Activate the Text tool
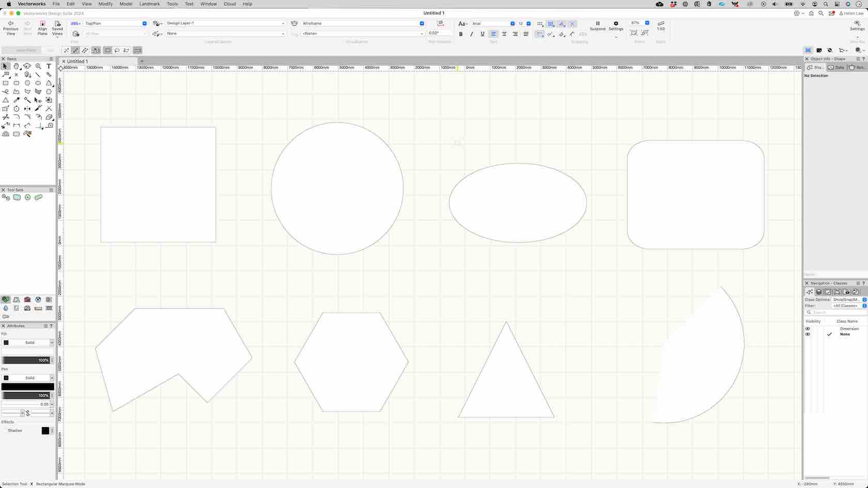Viewport: 868px width, 488px height. point(49,66)
